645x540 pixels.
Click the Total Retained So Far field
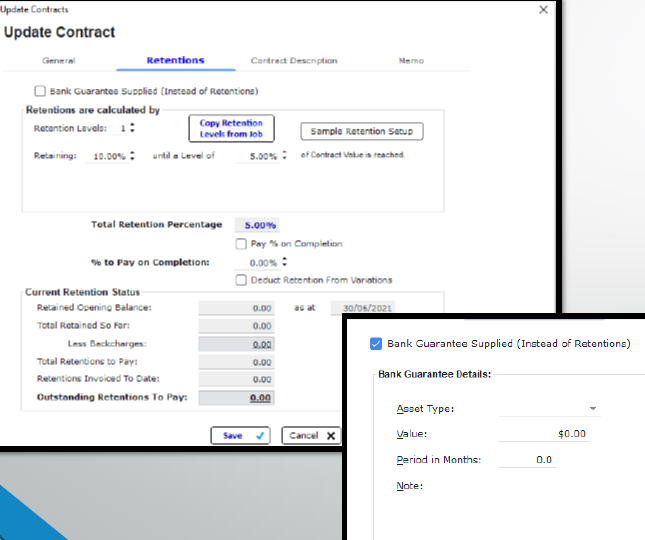[237, 326]
